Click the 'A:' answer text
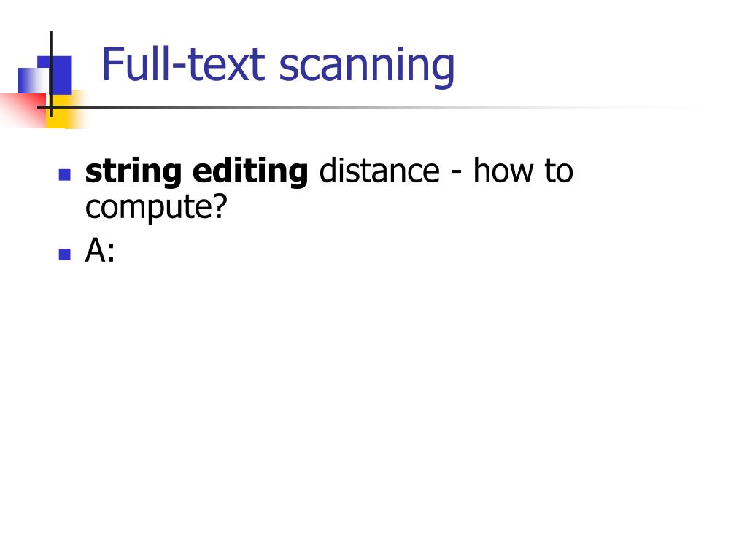Viewport: 747px width, 560px height. [100, 251]
